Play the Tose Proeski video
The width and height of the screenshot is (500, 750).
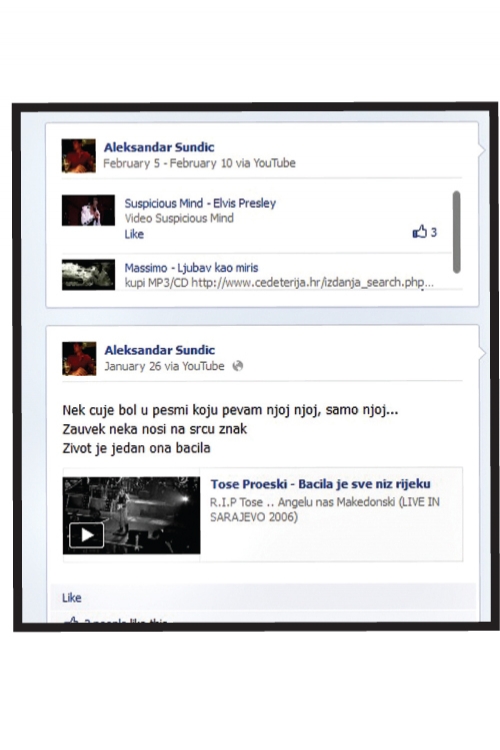[x=87, y=535]
